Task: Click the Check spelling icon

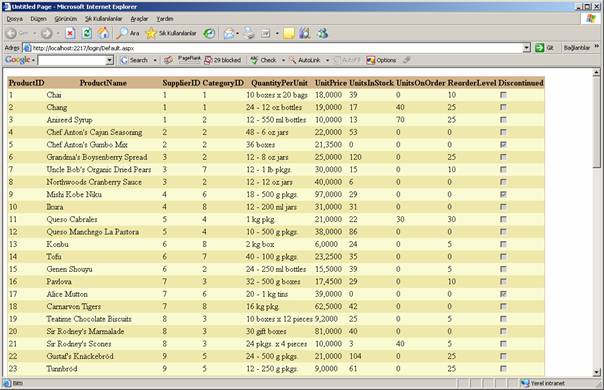Action: 254,60
